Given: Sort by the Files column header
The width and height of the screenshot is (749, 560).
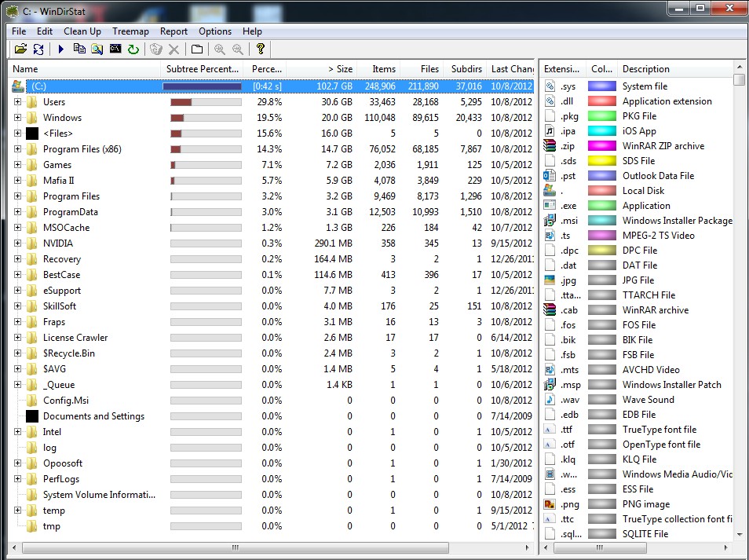Looking at the screenshot, I should (x=422, y=69).
